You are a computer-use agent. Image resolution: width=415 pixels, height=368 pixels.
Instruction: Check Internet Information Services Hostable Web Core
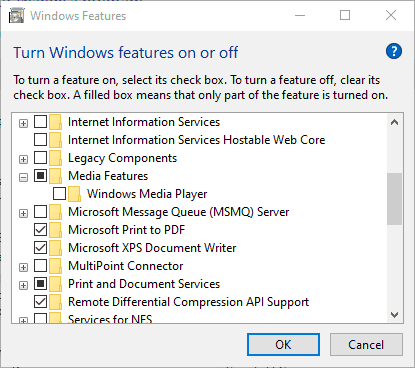coord(41,140)
